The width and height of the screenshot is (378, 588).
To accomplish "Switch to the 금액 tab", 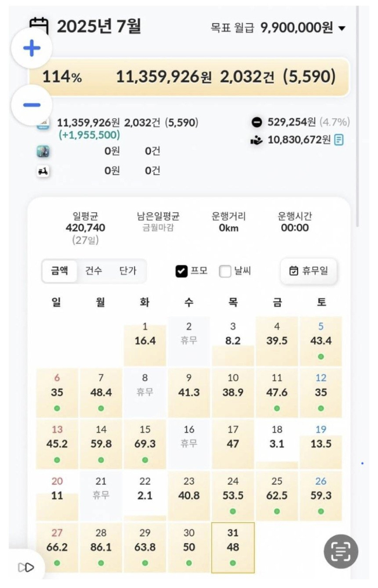I will [x=59, y=271].
